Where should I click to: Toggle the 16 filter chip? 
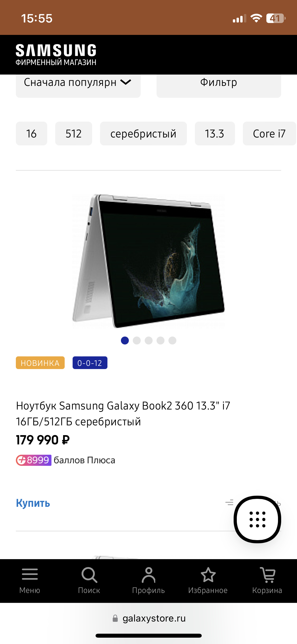coord(31,134)
